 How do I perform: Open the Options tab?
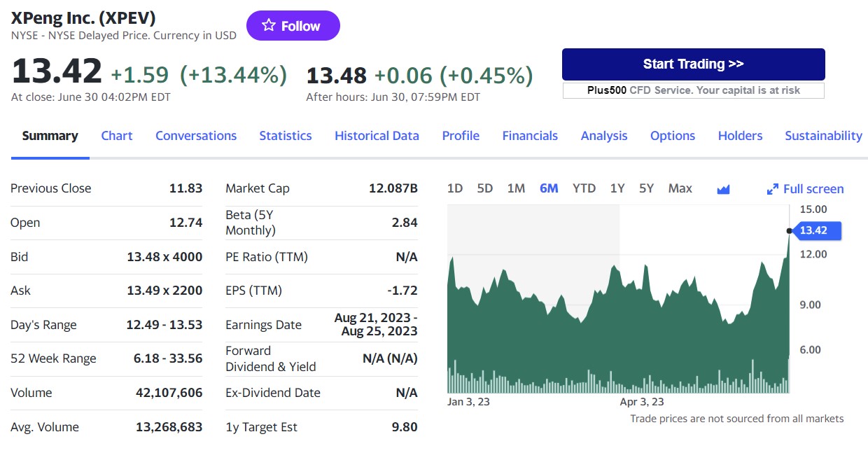[x=673, y=136]
